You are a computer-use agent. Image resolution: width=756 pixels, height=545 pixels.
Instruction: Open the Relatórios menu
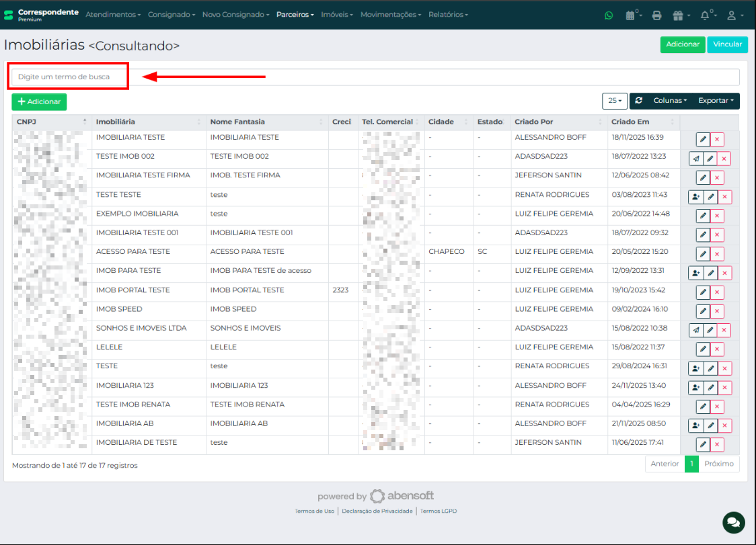tap(447, 13)
